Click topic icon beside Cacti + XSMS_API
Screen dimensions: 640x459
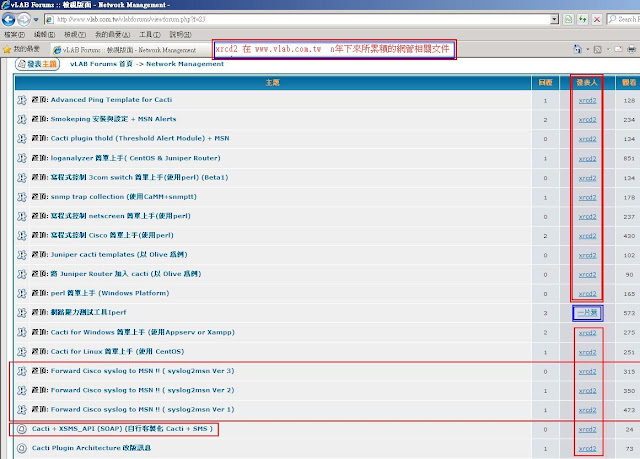click(22, 429)
